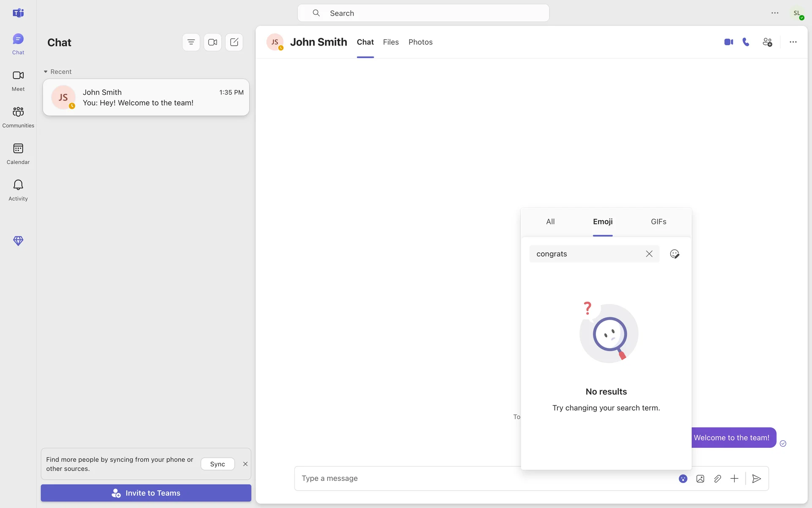Click the Sync button
The height and width of the screenshot is (508, 812).
click(x=217, y=464)
